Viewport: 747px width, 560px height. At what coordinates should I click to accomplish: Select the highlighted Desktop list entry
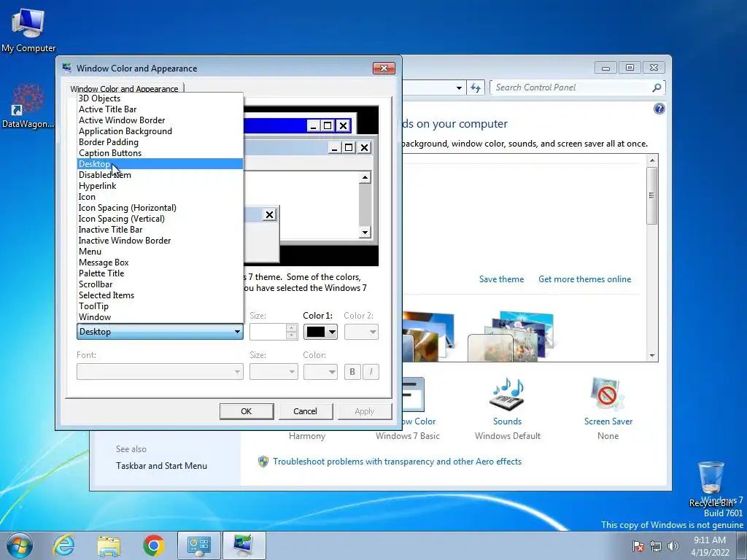pos(160,164)
